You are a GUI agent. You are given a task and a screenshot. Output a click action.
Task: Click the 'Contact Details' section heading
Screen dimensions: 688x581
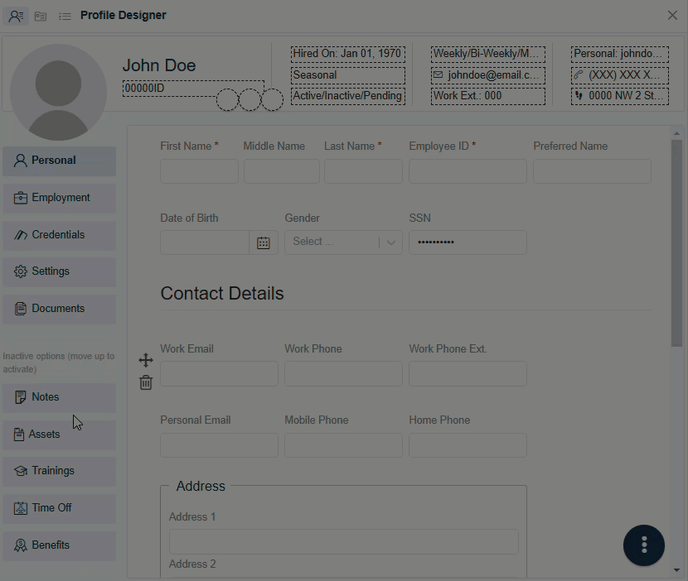click(222, 294)
